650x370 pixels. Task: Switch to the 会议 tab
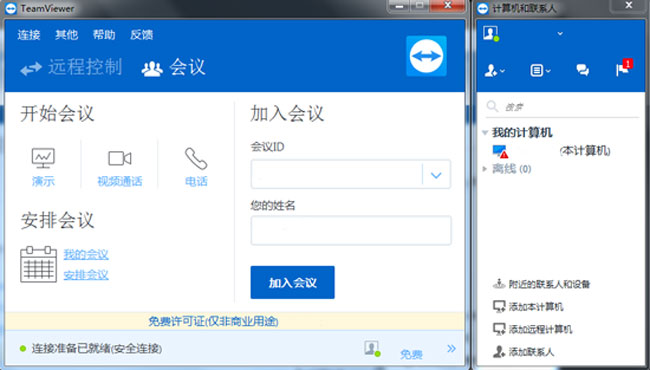click(x=173, y=68)
